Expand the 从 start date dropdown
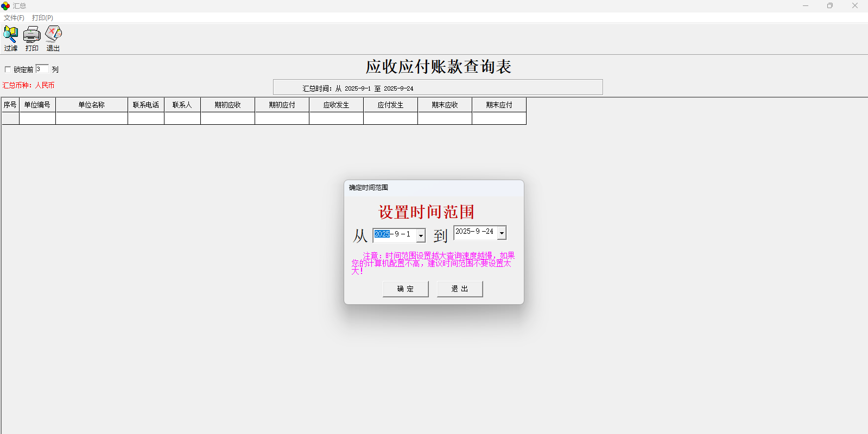 click(x=421, y=235)
